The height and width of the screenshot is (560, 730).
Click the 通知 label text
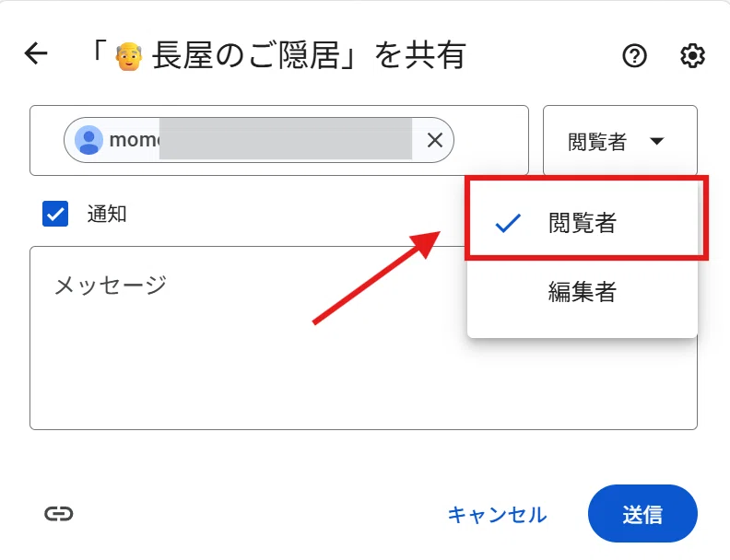107,214
